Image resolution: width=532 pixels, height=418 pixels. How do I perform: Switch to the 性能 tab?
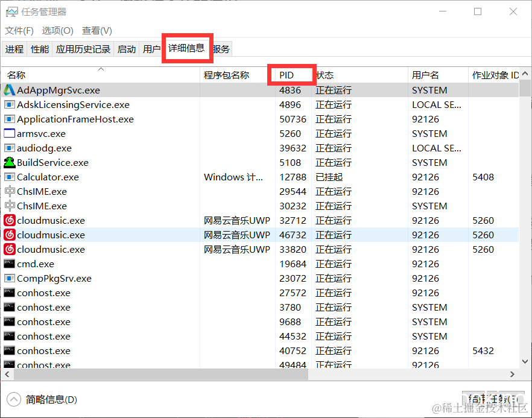click(x=40, y=49)
